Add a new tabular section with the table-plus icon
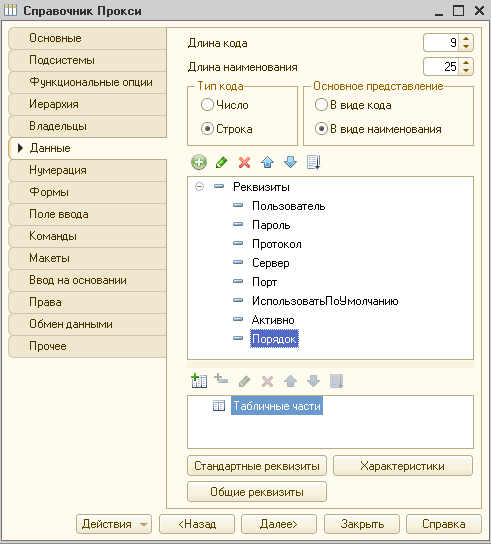 [199, 381]
